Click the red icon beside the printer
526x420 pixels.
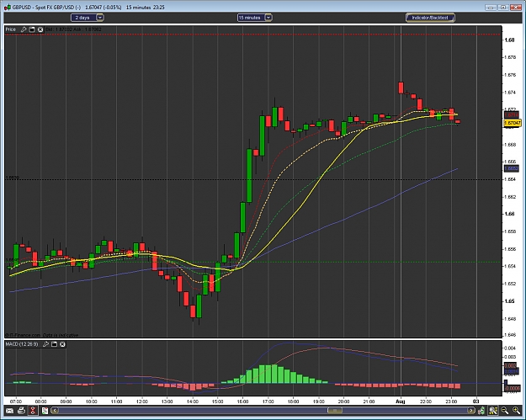(x=33, y=410)
